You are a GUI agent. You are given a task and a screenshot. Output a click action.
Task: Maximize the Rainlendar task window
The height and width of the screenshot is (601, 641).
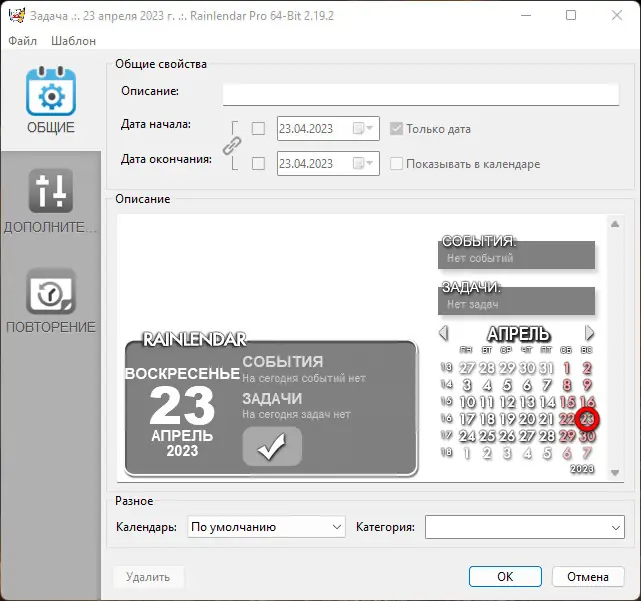pos(571,16)
